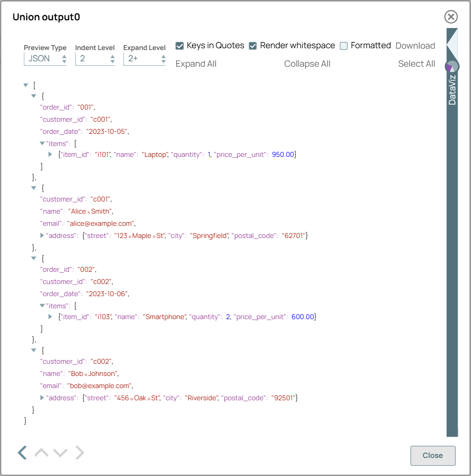Image resolution: width=471 pixels, height=476 pixels.
Task: Click the DataViz pie chart icon
Action: tap(452, 67)
